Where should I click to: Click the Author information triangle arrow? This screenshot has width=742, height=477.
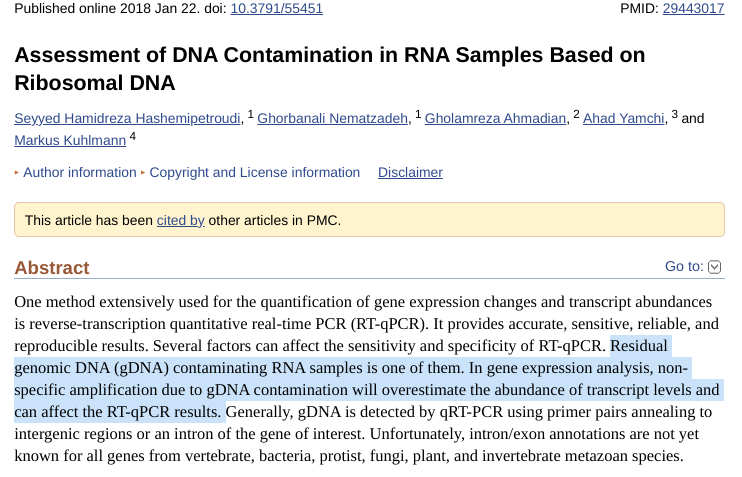[x=17, y=173]
